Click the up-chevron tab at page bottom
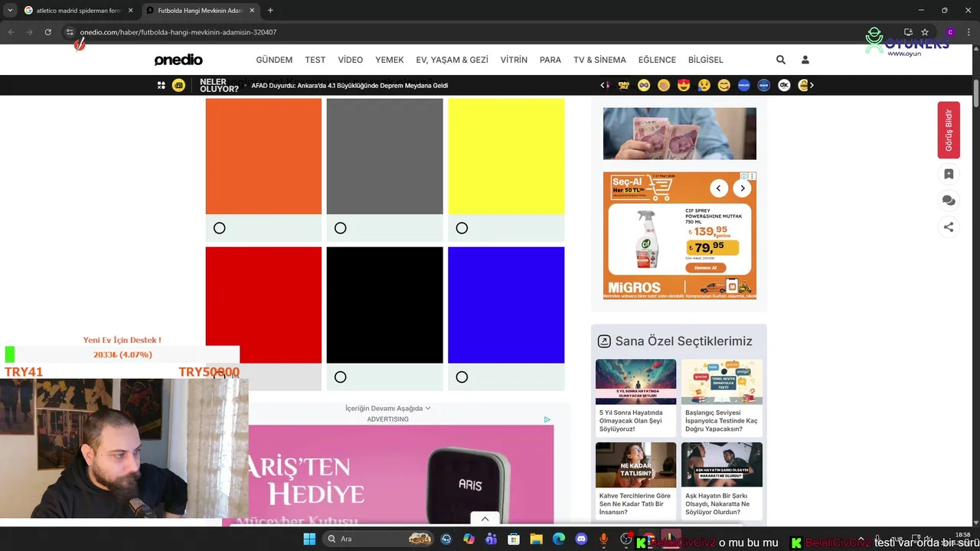Image resolution: width=980 pixels, height=551 pixels. click(x=485, y=519)
